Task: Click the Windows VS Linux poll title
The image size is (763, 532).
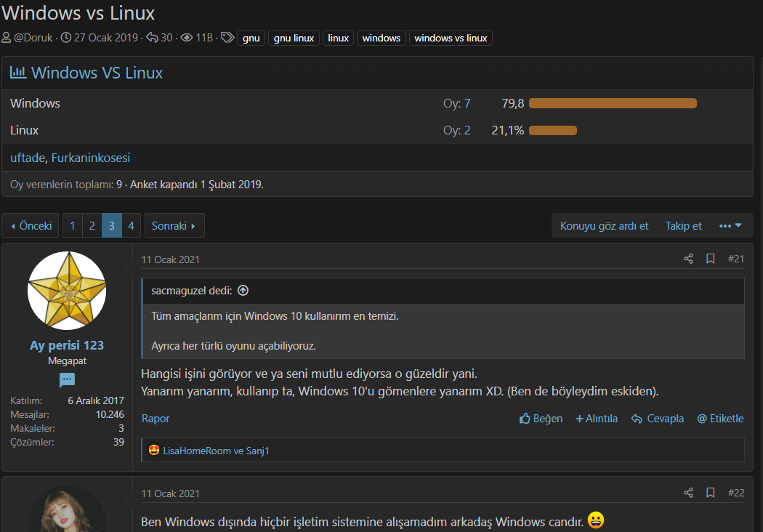Action: [x=97, y=73]
